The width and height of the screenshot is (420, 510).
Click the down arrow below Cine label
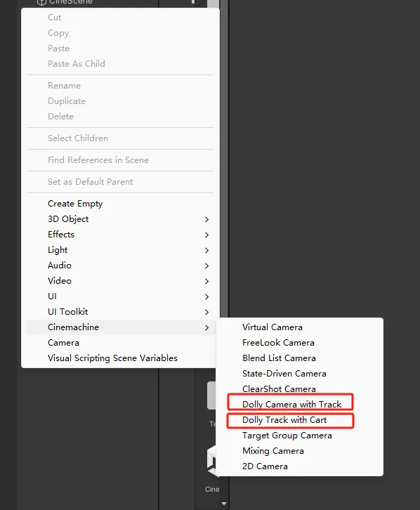(223, 504)
